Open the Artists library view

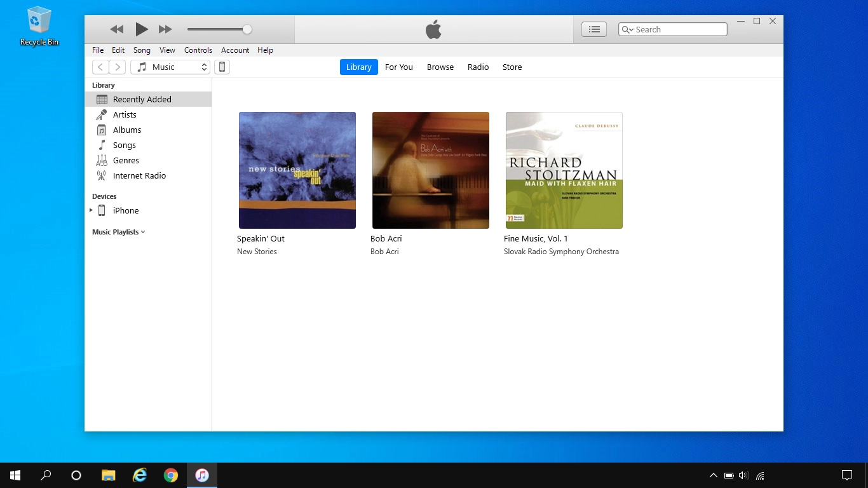coord(125,114)
